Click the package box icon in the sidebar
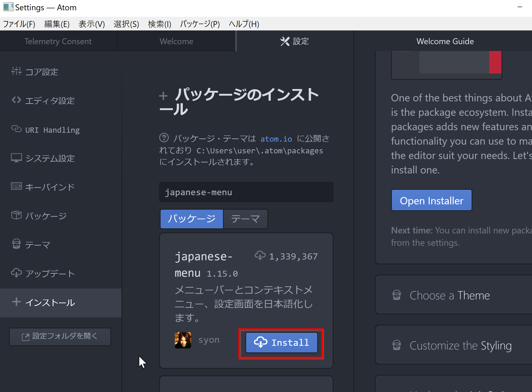Image resolution: width=532 pixels, height=392 pixels. tap(16, 215)
